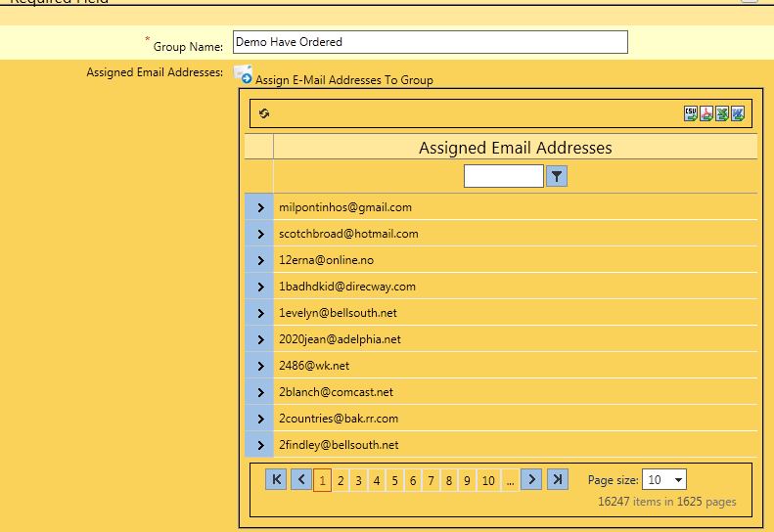Select the 2countries@bak.rr.com email text
The width and height of the screenshot is (774, 532).
(339, 419)
